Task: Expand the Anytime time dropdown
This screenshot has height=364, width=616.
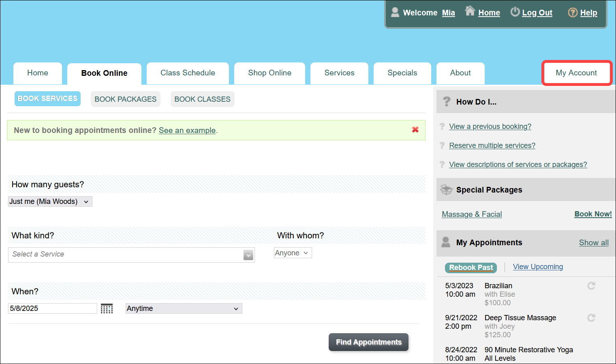Action: (184, 308)
